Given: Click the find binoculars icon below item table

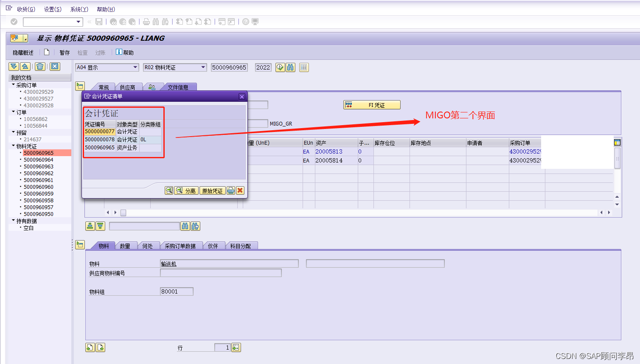Looking at the screenshot, I should click(x=185, y=226).
